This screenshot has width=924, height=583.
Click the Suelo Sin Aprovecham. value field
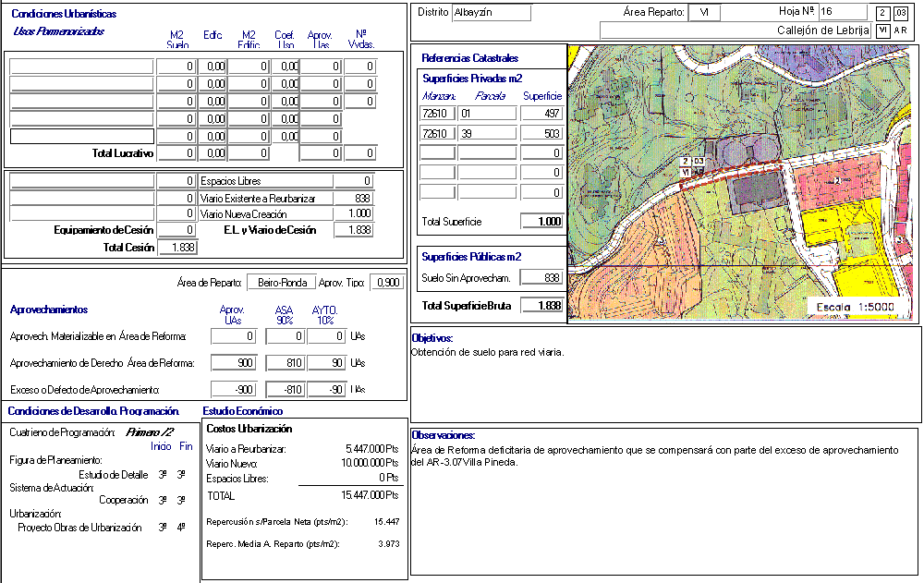541,278
